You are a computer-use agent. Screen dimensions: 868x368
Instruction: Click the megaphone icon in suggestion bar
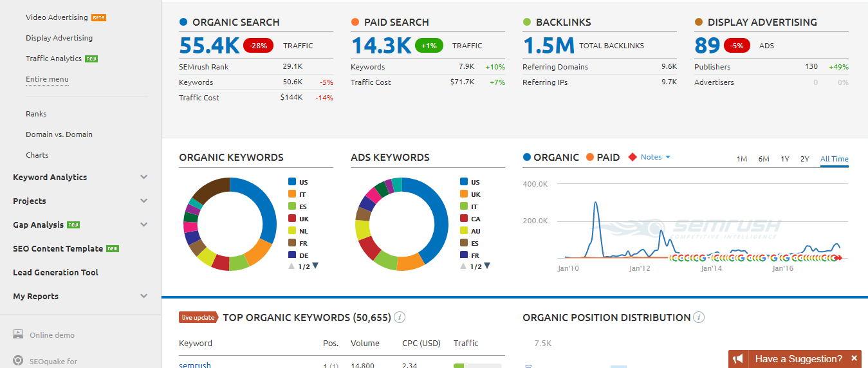click(739, 359)
